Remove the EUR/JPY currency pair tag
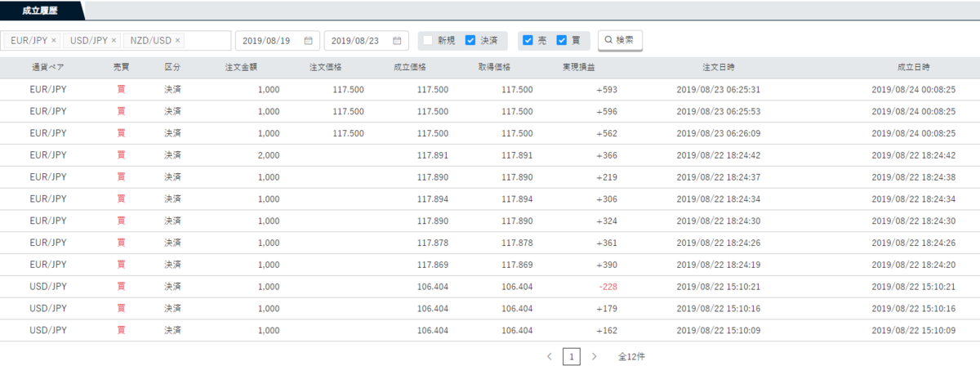Viewport: 980px width, 366px height. pos(54,40)
